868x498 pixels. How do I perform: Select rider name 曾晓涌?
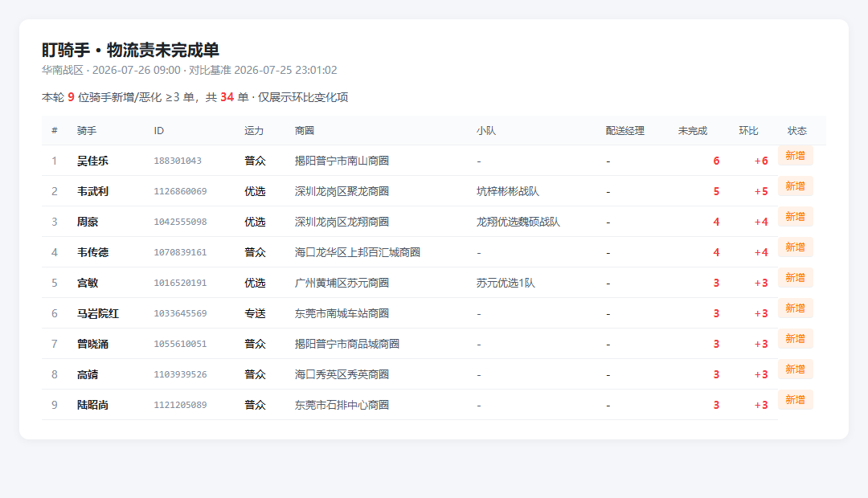click(x=92, y=344)
